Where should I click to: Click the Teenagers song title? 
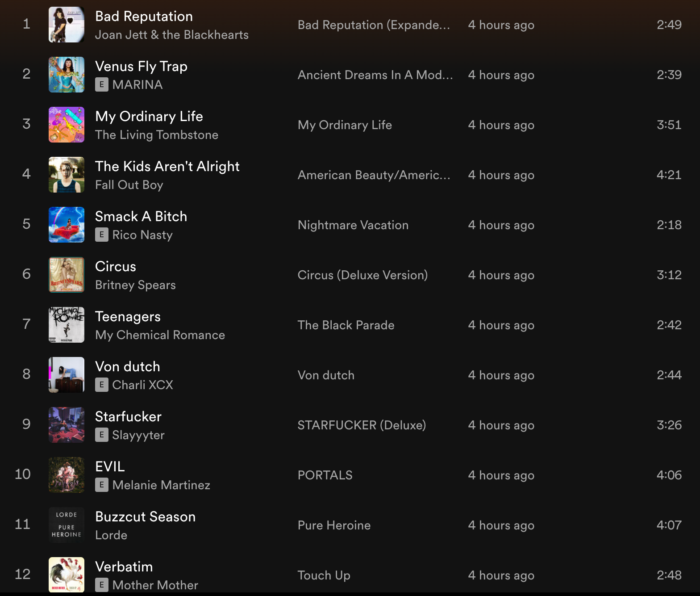[128, 317]
